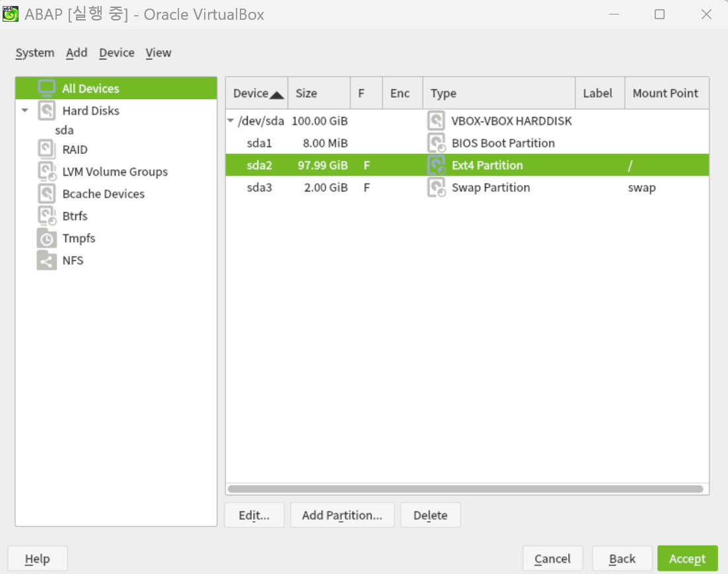Select sda under Hard Disks
The image size is (728, 574).
tap(64, 130)
